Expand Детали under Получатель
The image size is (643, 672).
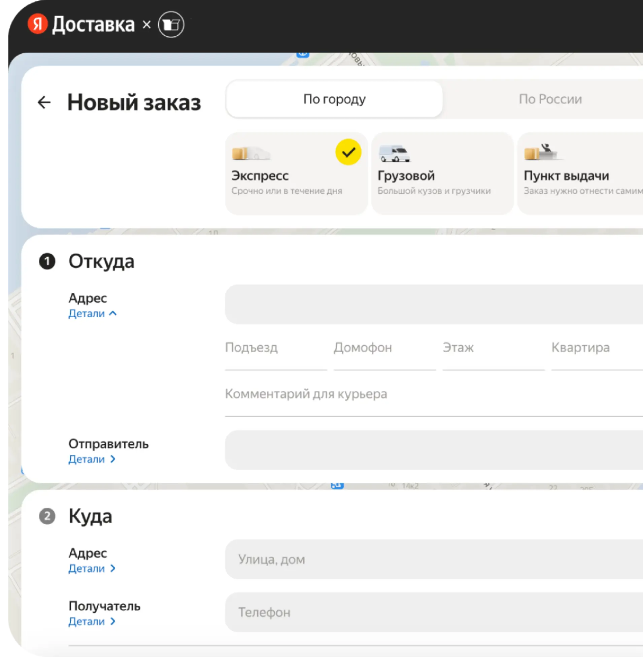92,621
